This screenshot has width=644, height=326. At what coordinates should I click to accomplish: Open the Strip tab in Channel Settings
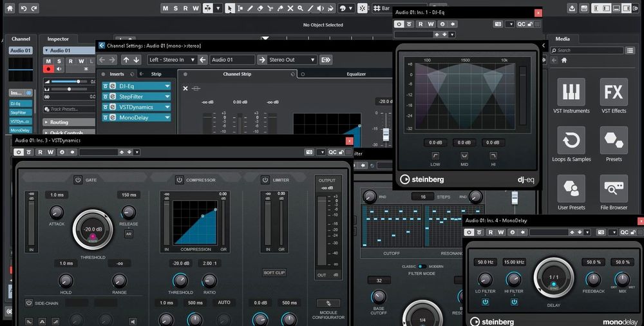coord(156,74)
